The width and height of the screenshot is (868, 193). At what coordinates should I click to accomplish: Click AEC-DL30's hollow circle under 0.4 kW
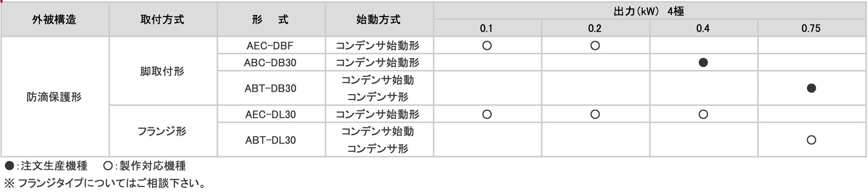[703, 114]
